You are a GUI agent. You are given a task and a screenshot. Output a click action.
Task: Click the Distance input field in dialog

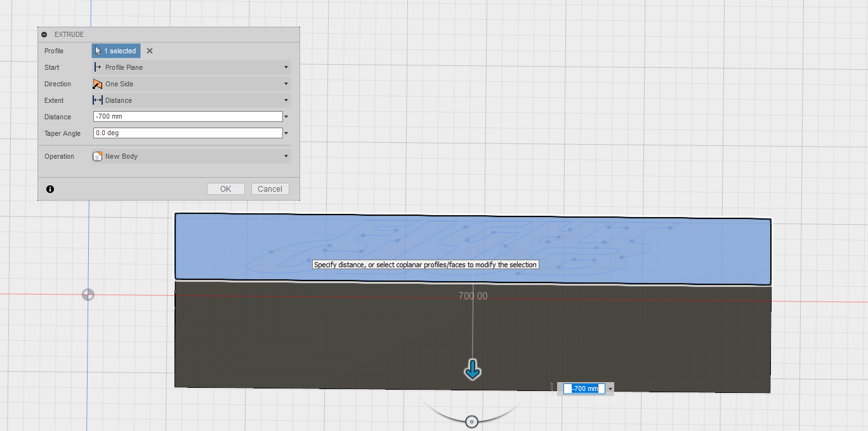click(x=187, y=117)
